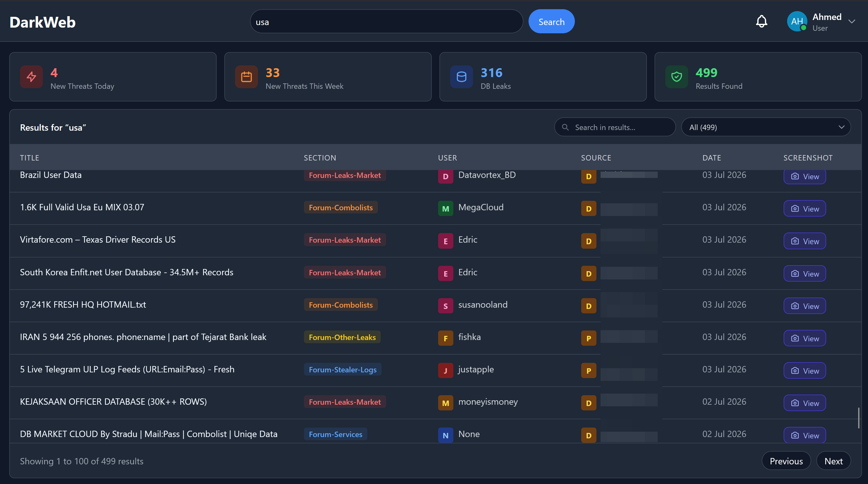This screenshot has height=484, width=868.
Task: View screenshot for Virtafore.com Texas Driver Records
Action: point(805,241)
